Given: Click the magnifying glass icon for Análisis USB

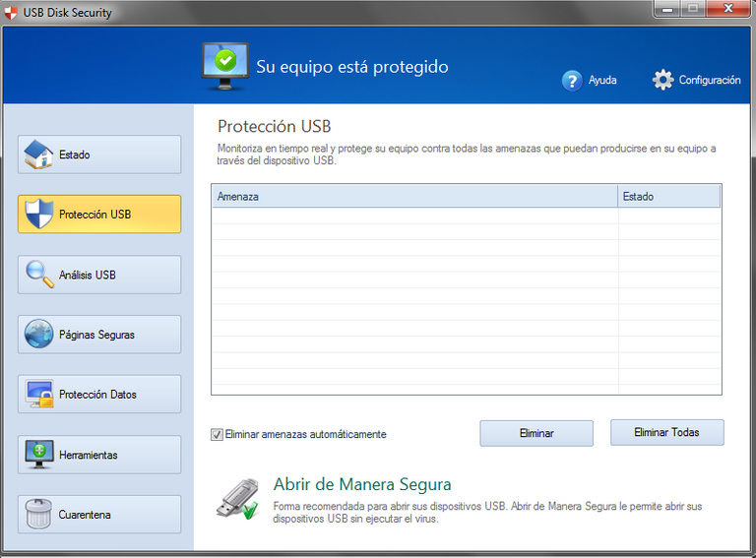Looking at the screenshot, I should pyautogui.click(x=39, y=275).
